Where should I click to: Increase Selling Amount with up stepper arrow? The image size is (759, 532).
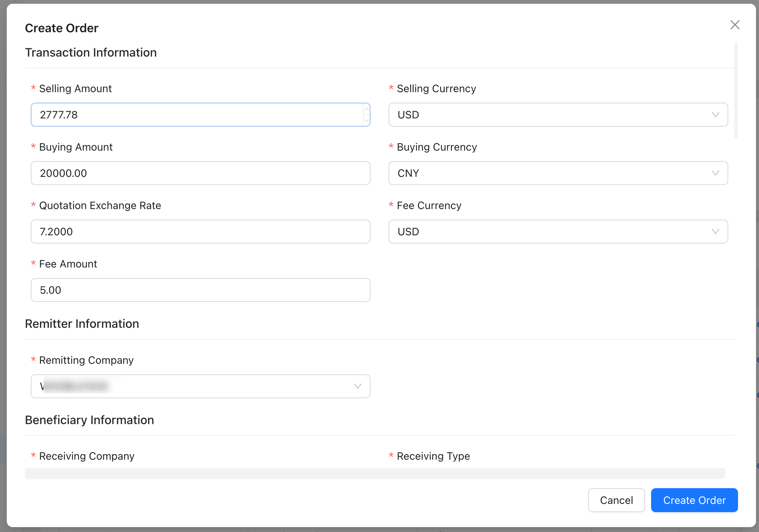point(366,109)
